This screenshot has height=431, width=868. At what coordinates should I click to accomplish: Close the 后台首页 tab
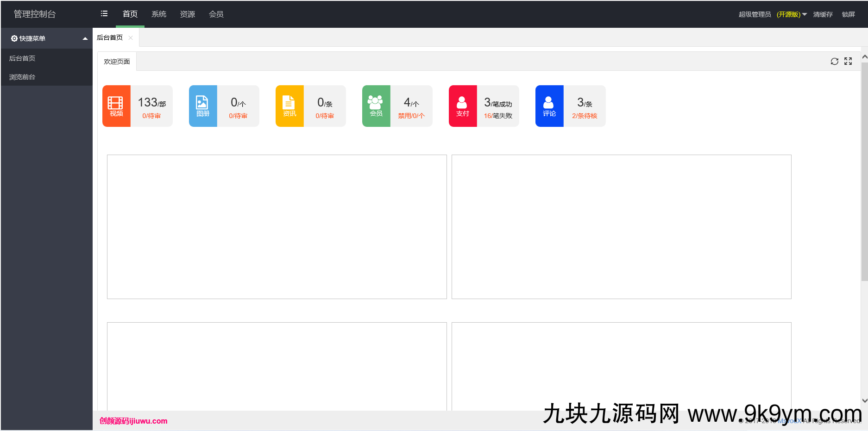click(x=131, y=38)
